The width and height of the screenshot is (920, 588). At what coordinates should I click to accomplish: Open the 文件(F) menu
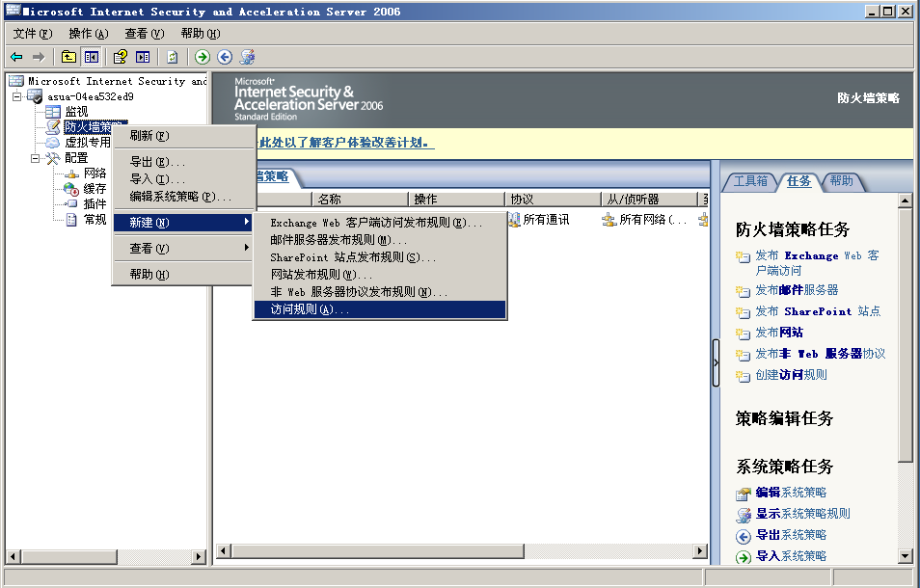pos(32,34)
